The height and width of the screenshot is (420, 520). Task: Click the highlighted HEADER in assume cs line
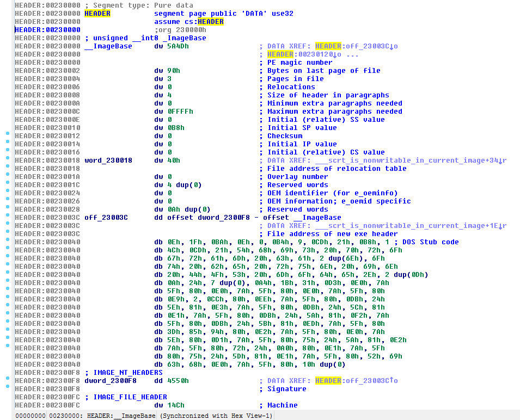211,22
